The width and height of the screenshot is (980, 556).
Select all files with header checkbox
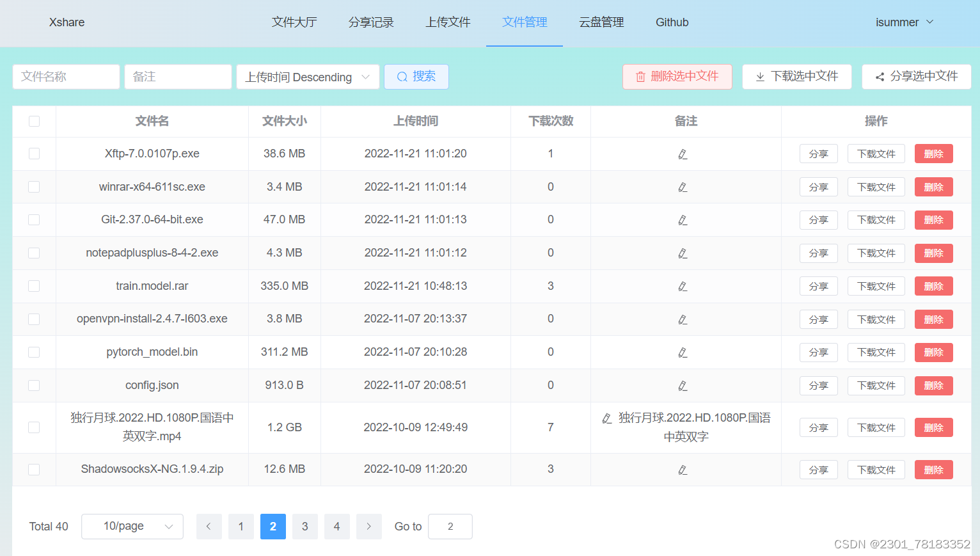pos(35,122)
